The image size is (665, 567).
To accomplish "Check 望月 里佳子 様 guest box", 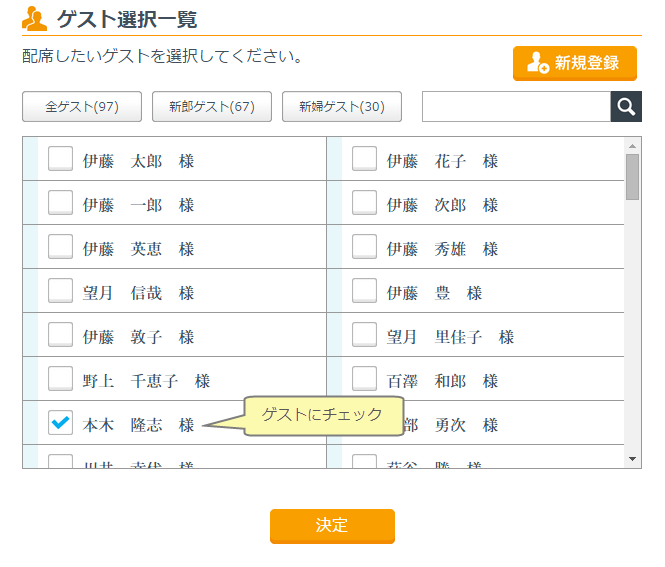I will [364, 335].
